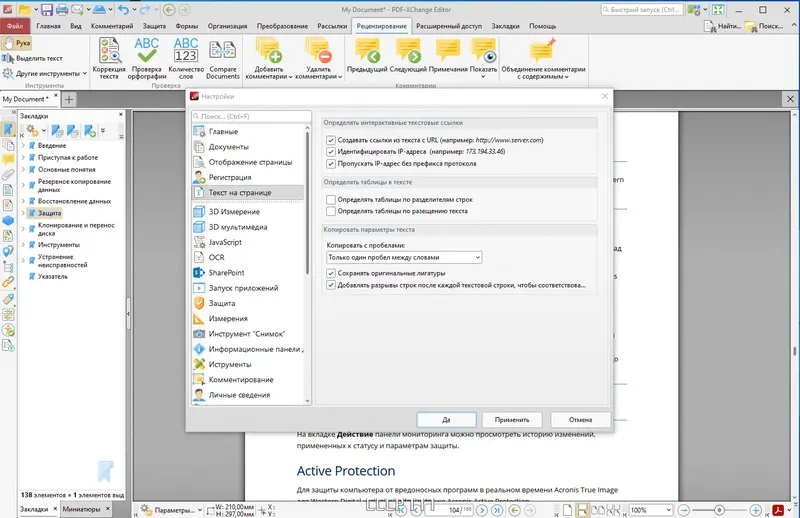The height and width of the screenshot is (518, 800).
Task: Click the Да button in settings dialog
Action: tap(446, 420)
